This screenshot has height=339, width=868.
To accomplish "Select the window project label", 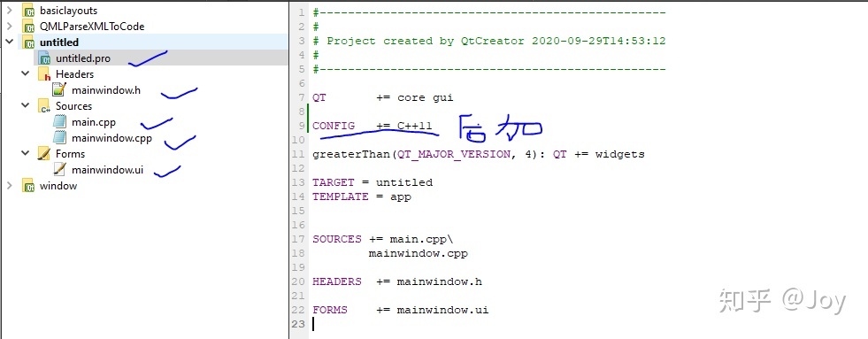I will (x=58, y=186).
